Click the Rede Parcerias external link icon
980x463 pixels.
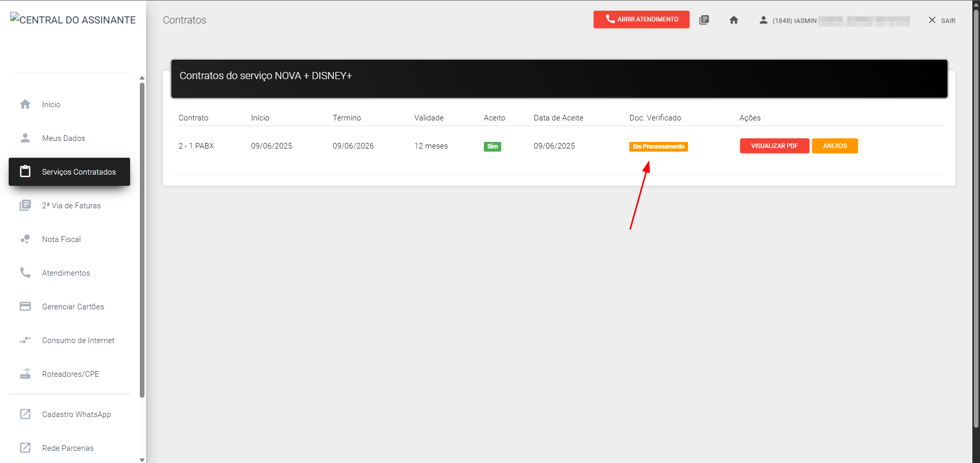pyautogui.click(x=25, y=448)
